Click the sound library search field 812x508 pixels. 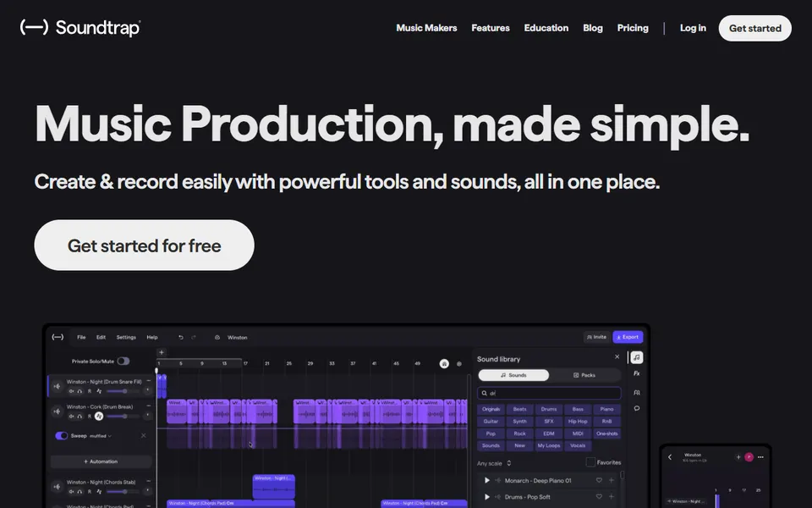pos(549,393)
